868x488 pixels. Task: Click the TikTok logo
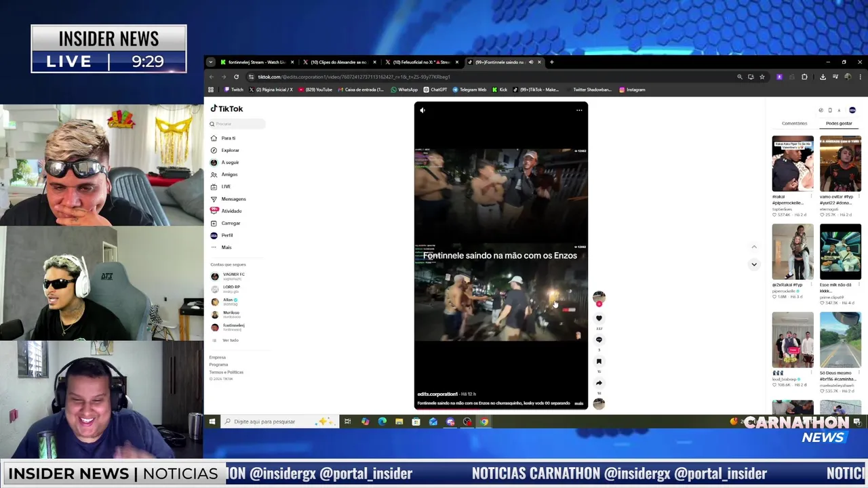pos(226,108)
